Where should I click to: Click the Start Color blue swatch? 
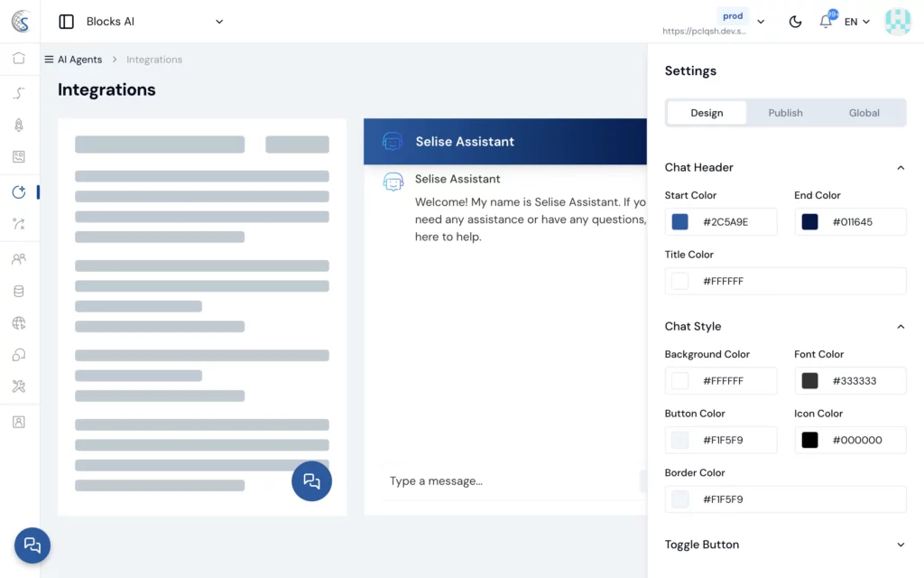pyautogui.click(x=680, y=222)
